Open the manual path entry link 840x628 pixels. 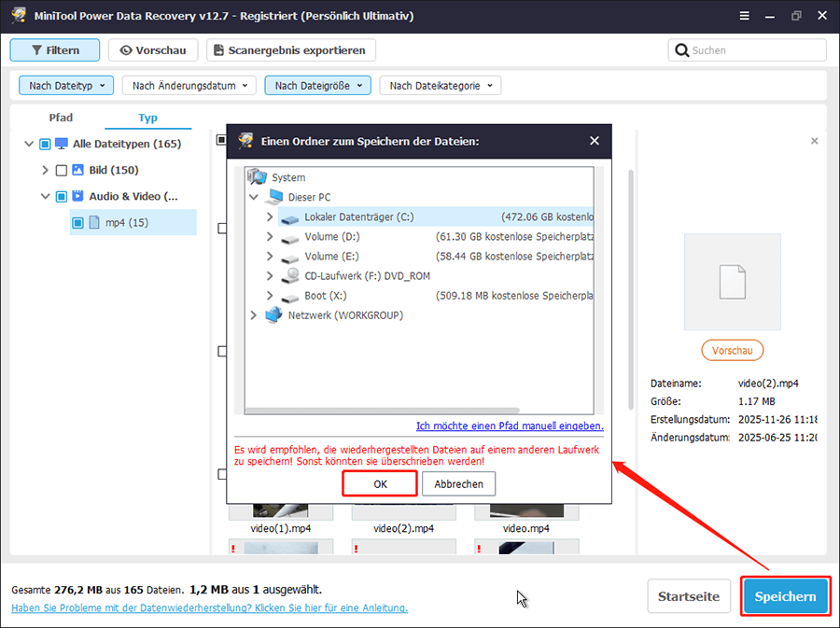[509, 426]
